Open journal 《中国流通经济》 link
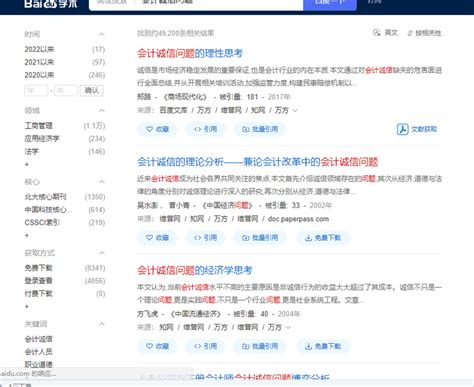 (x=196, y=314)
